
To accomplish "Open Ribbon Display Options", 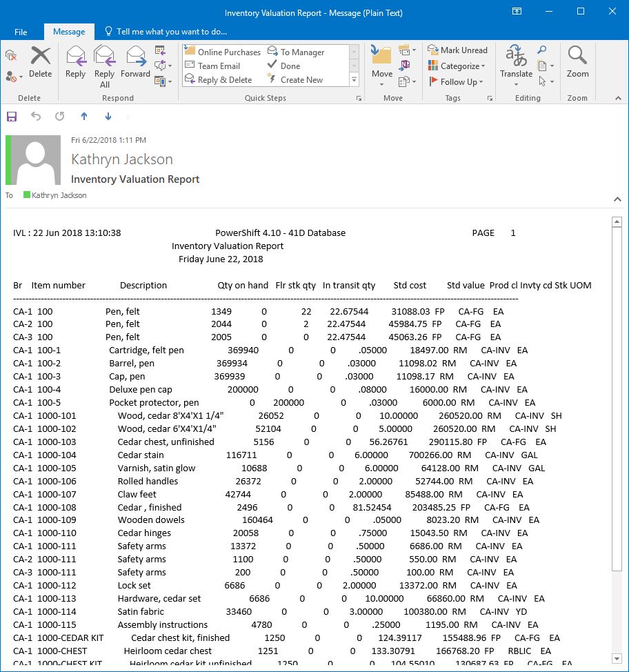I will 517,12.
